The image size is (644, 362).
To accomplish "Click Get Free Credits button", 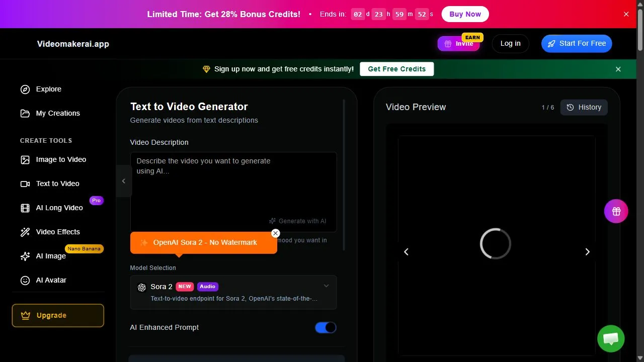I will (x=396, y=69).
